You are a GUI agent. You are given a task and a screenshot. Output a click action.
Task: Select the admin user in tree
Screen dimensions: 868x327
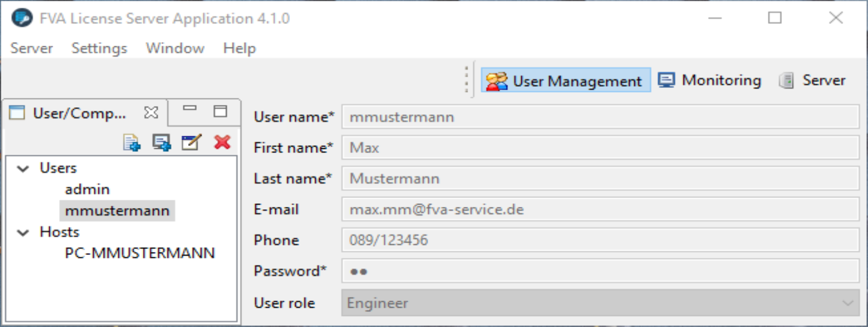(x=87, y=189)
